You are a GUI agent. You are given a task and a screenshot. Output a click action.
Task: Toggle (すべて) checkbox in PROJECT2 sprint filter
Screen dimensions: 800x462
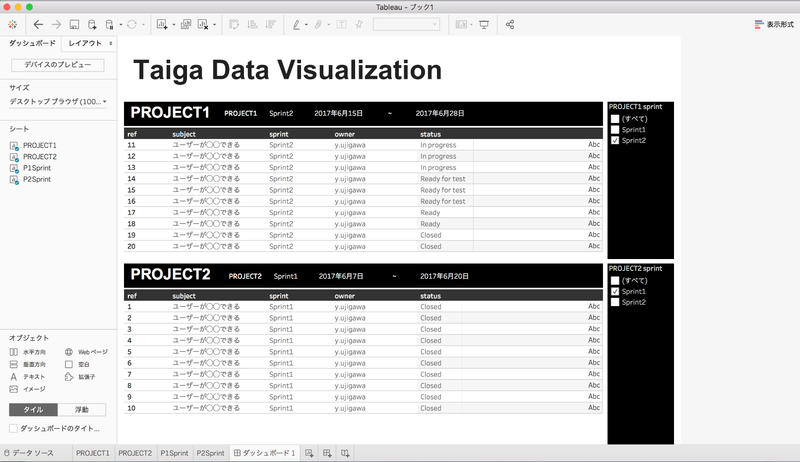click(x=615, y=280)
